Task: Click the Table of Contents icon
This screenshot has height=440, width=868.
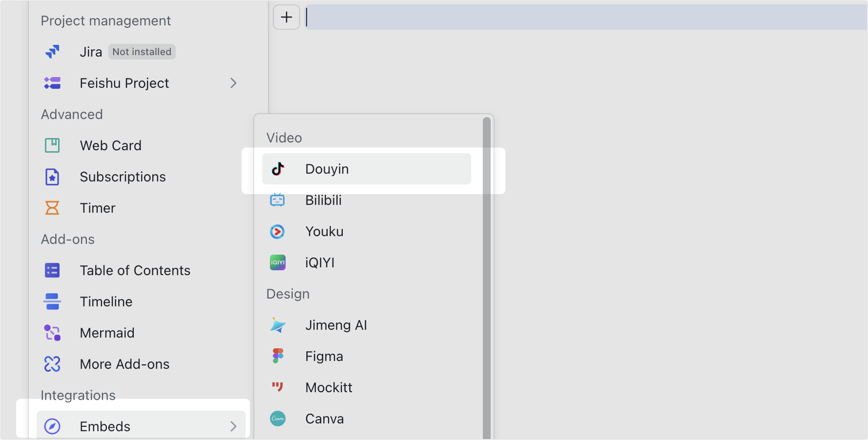Action: point(52,270)
